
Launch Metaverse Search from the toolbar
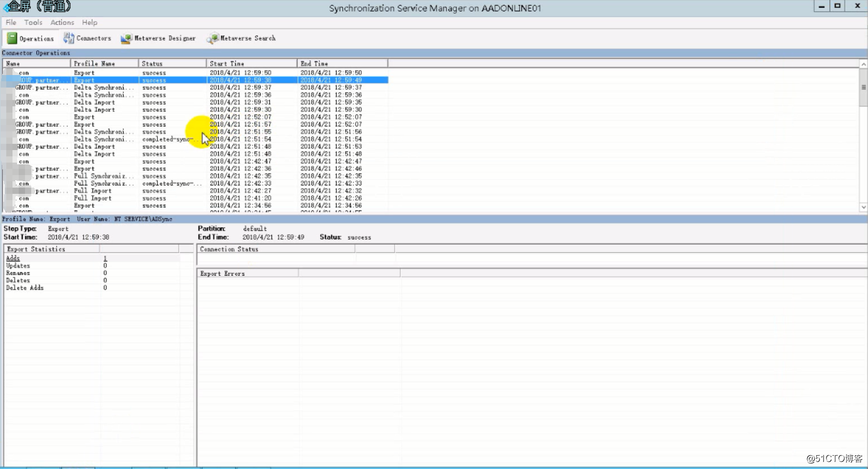241,38
